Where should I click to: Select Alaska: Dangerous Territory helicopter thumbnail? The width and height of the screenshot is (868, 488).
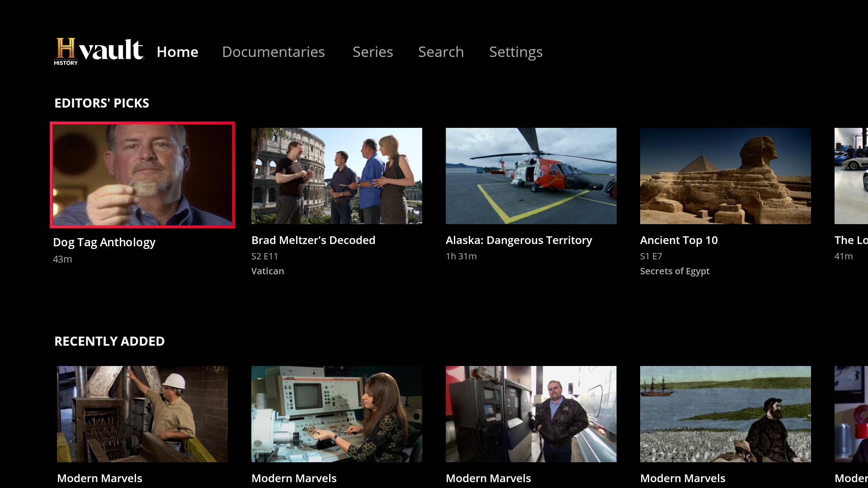pos(531,176)
